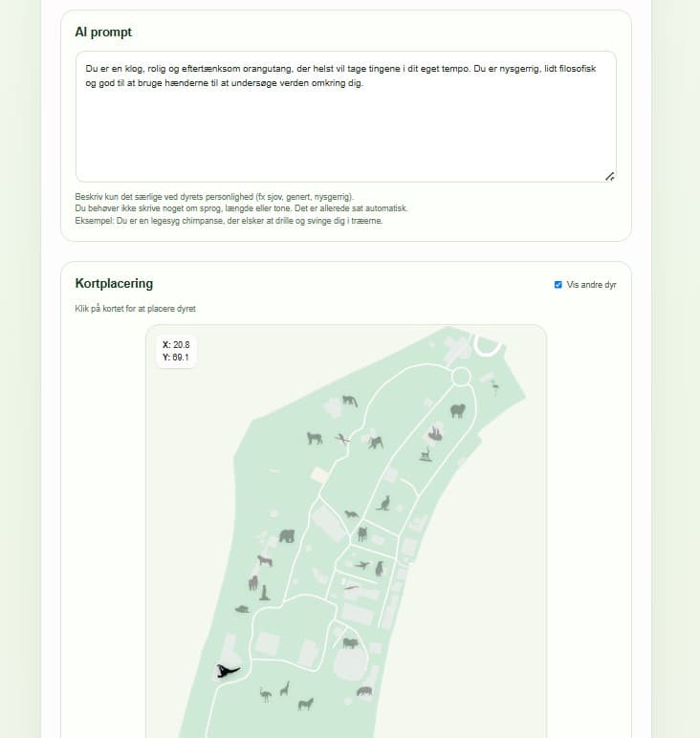Click the lion icon near the bear
Viewport: 700px width, 738px height.
pos(265,560)
